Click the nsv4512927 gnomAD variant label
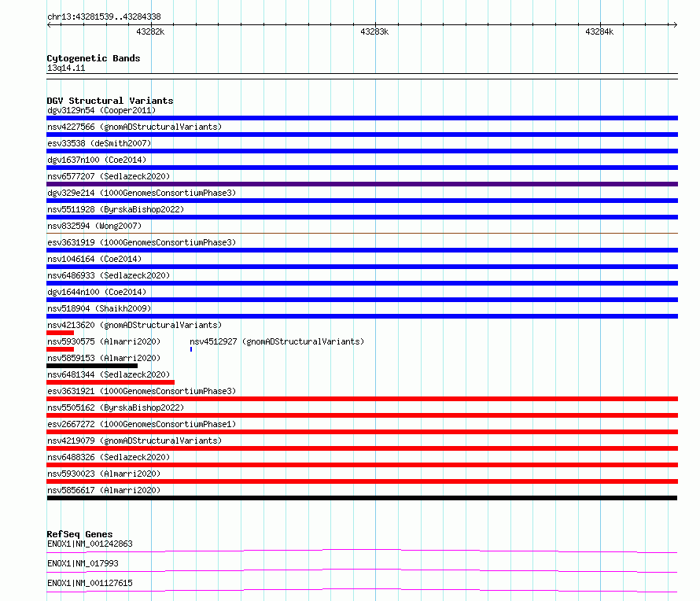The width and height of the screenshot is (700, 601). click(x=277, y=341)
